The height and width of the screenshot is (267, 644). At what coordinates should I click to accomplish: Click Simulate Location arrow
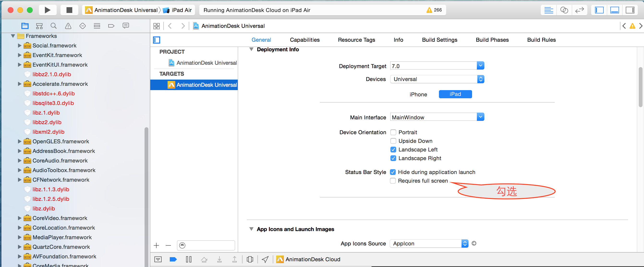[265, 260]
